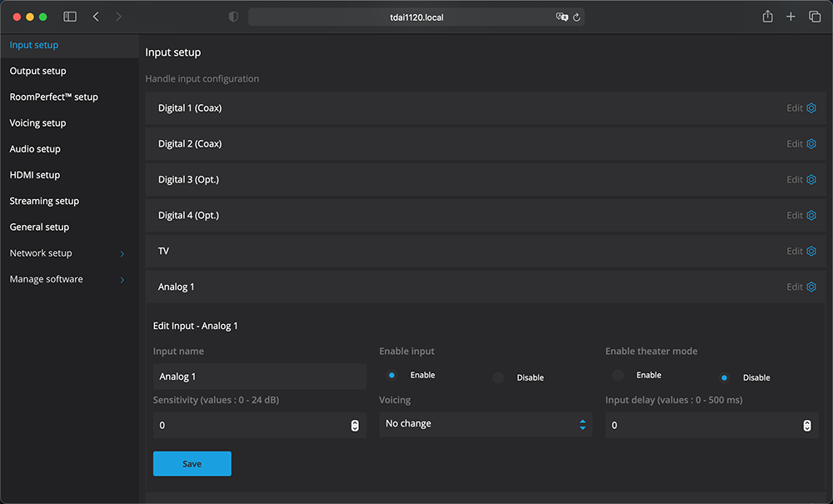Screen dimensions: 833x504
Task: Open the privacy shield report icon
Action: point(233,17)
